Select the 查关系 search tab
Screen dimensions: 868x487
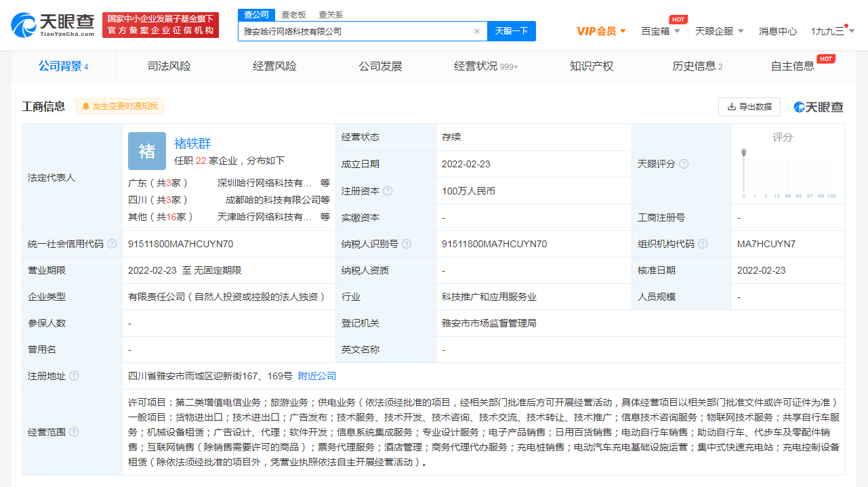[331, 14]
